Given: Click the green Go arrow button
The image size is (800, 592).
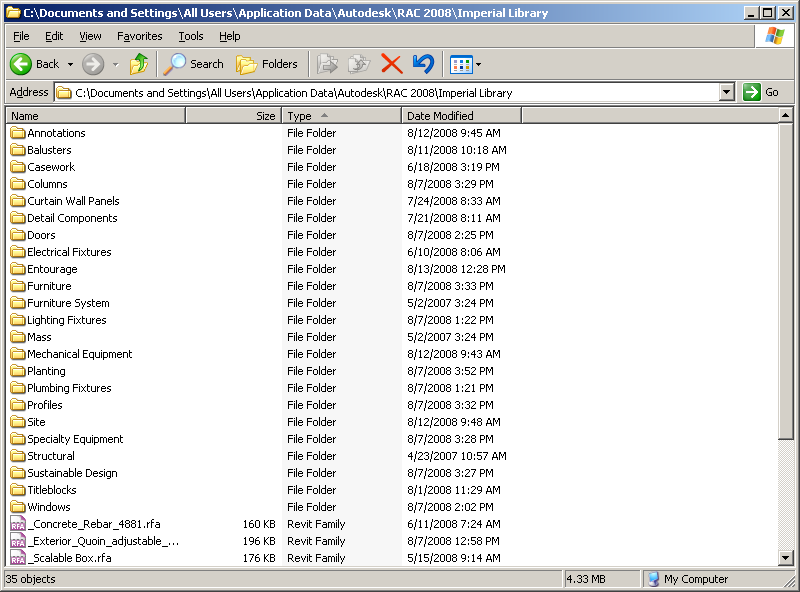Looking at the screenshot, I should click(752, 92).
